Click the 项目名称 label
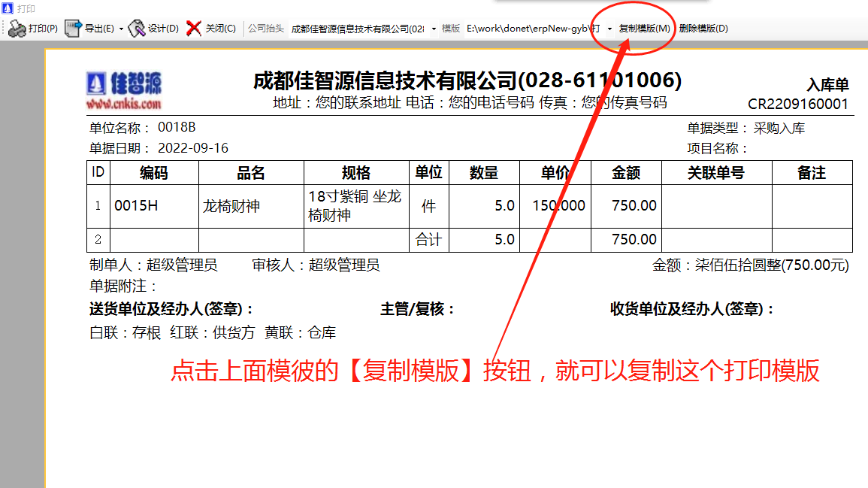Viewport: 868px width, 488px height. (718, 148)
